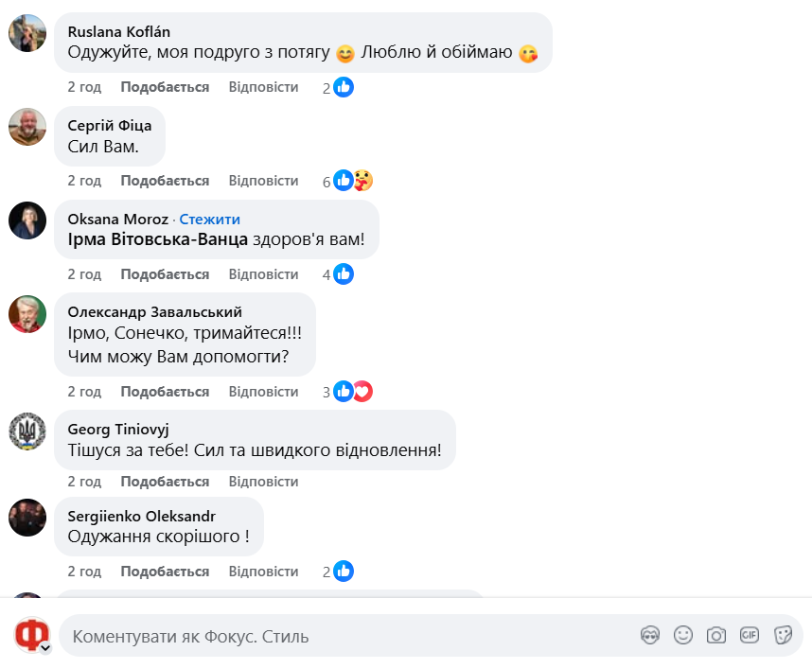
Task: Open the avatar sticker picker in comment box
Action: click(649, 635)
